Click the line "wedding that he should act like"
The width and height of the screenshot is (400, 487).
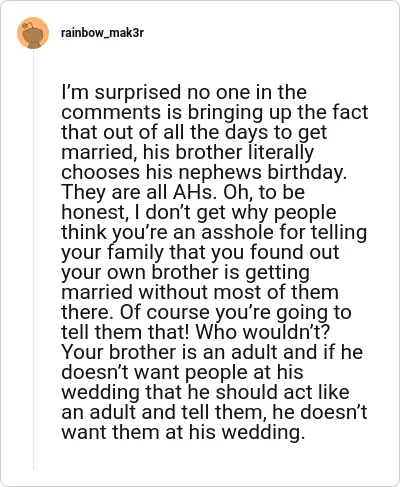(x=205, y=393)
